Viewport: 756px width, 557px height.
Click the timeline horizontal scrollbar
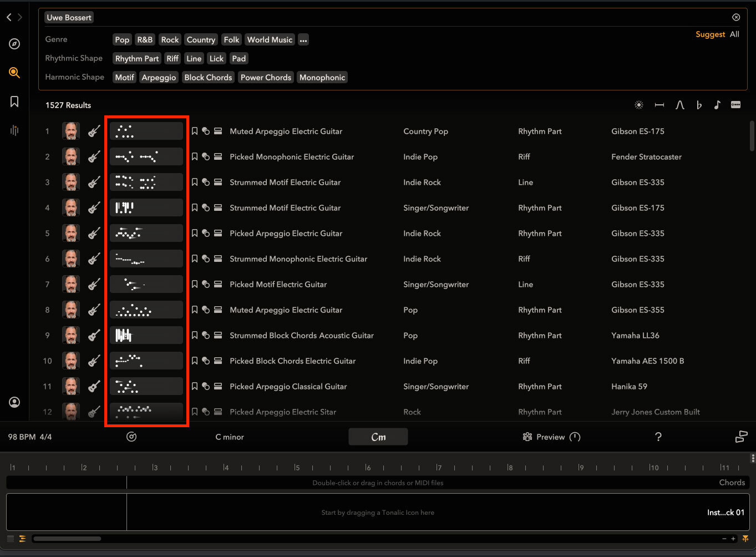click(x=67, y=539)
